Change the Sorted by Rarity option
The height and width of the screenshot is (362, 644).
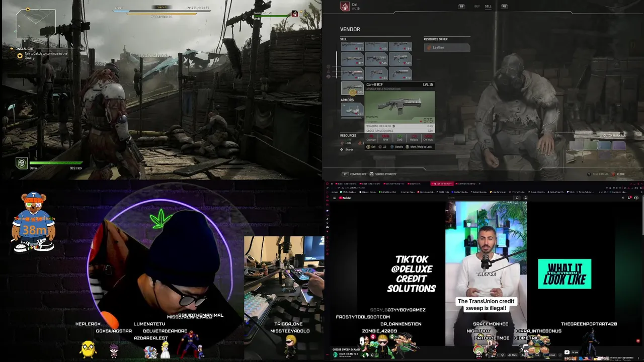[x=383, y=174]
